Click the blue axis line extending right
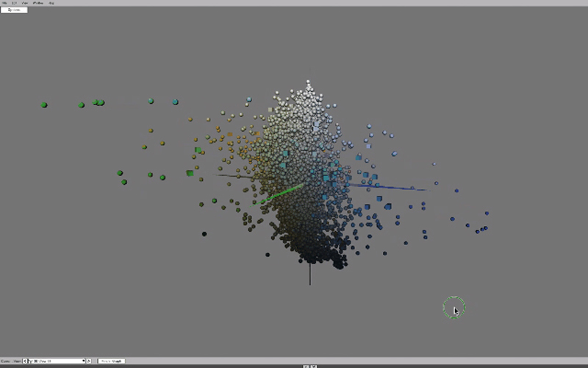This screenshot has height=368, width=588. point(397,188)
